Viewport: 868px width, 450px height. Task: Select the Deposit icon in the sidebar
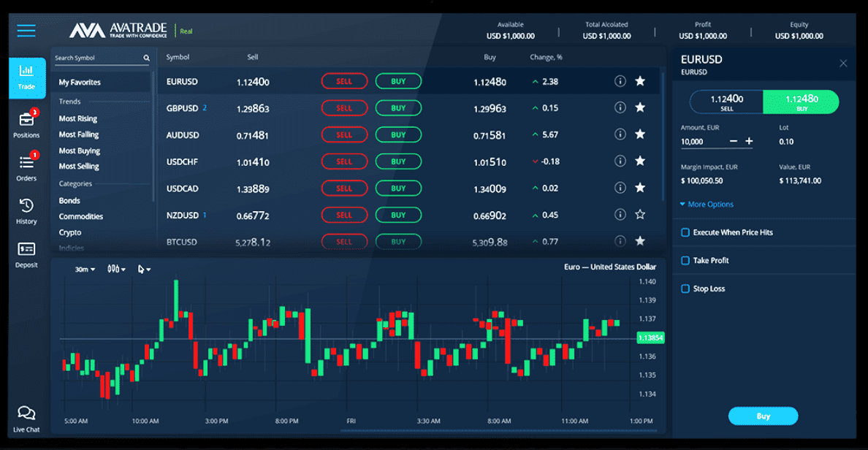(27, 254)
